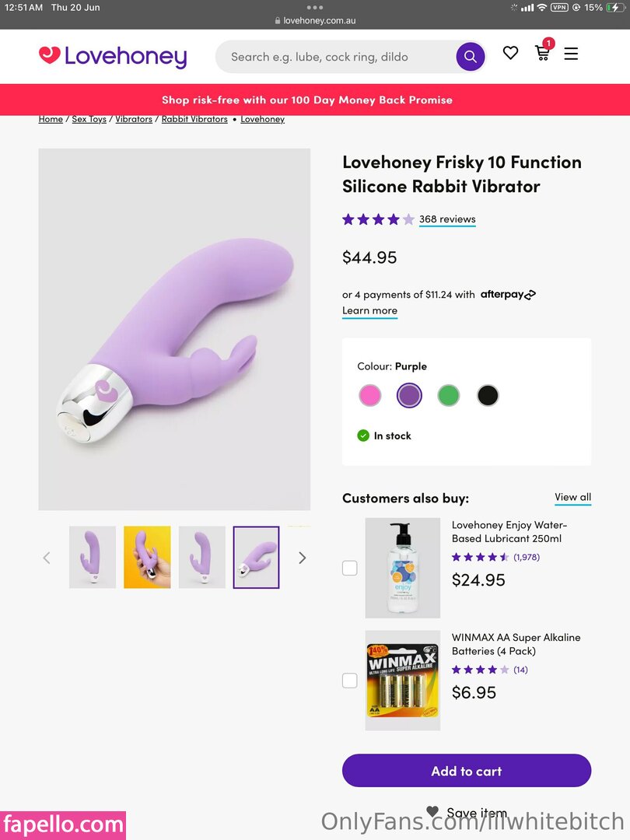Click the Save item heart icon
The height and width of the screenshot is (840, 630).
[433, 811]
